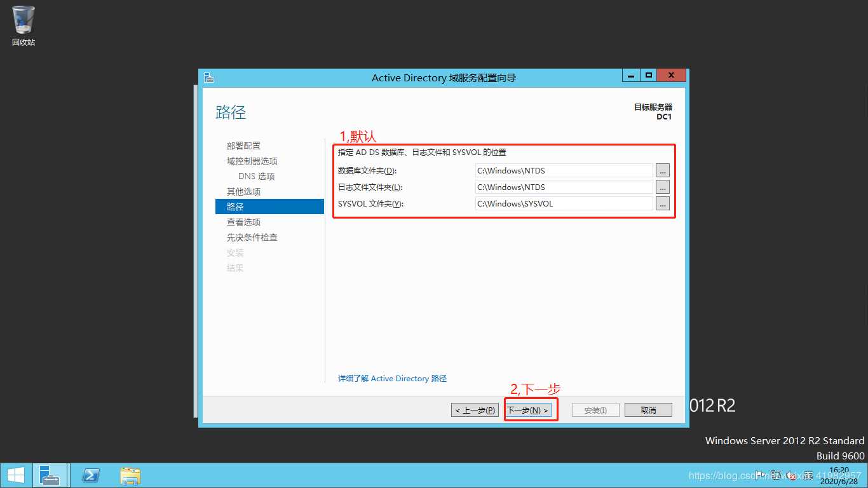868x488 pixels.
Task: Click the wizard title bar icon
Action: tap(209, 78)
